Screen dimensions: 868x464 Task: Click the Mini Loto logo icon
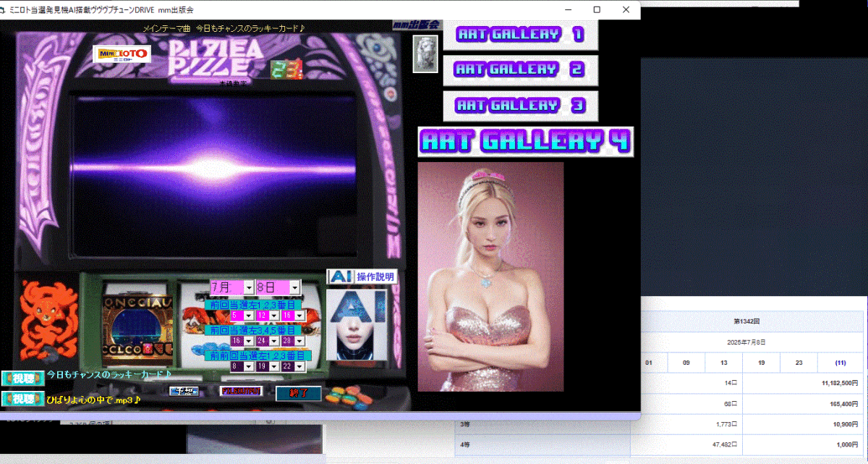point(122,54)
